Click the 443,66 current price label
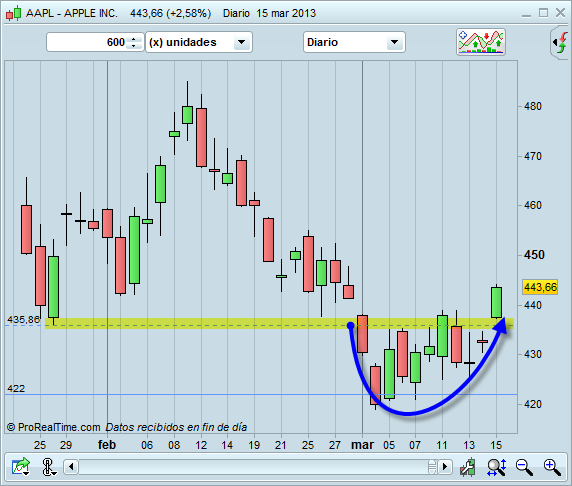 pyautogui.click(x=540, y=287)
